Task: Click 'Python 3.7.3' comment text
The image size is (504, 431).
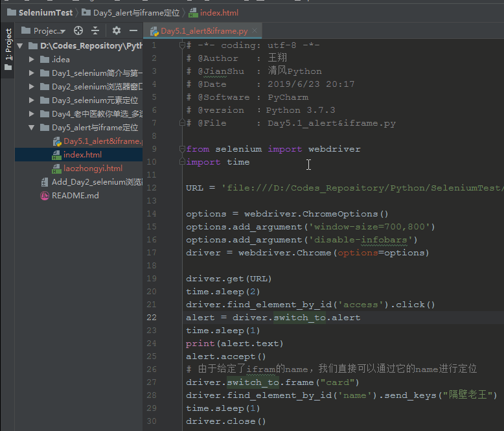Action: [x=301, y=110]
